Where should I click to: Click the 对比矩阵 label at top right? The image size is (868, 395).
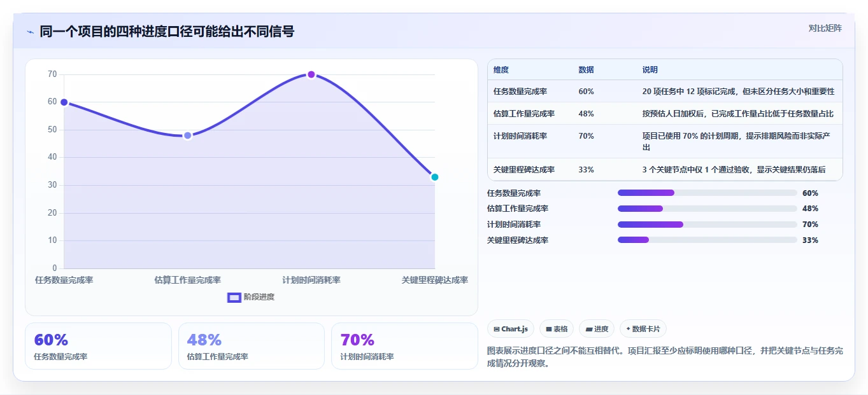click(x=825, y=28)
